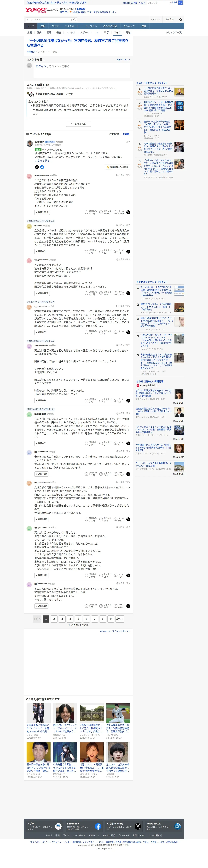Click なるほど icon on awd comment

101,213
